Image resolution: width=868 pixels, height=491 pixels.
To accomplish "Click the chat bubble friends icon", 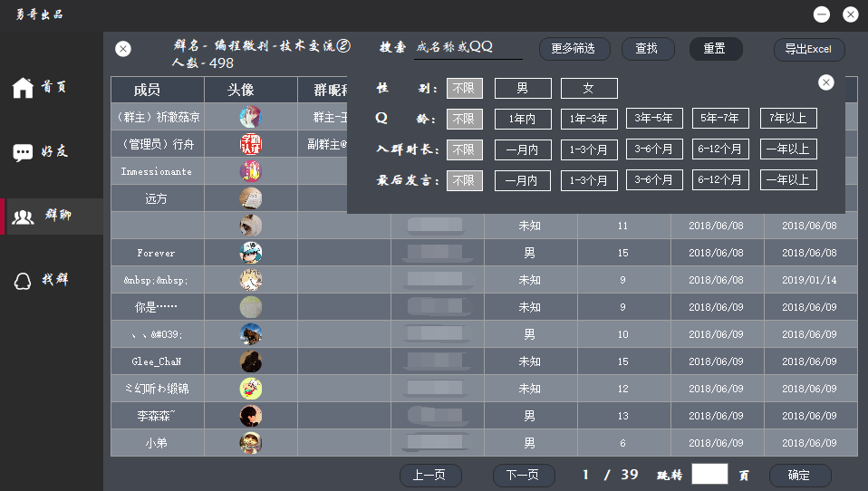I will 23,152.
